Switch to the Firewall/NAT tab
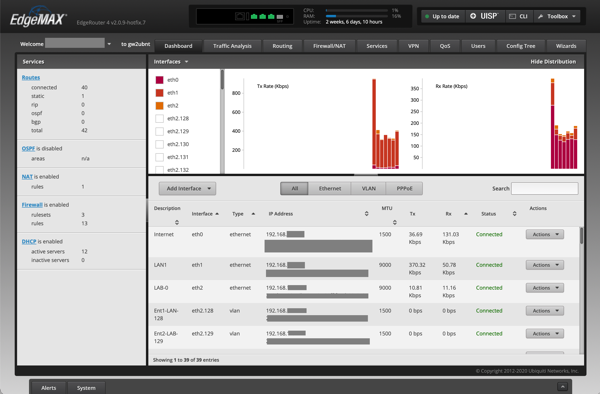Screen dimensions: 600x394 (x=329, y=46)
